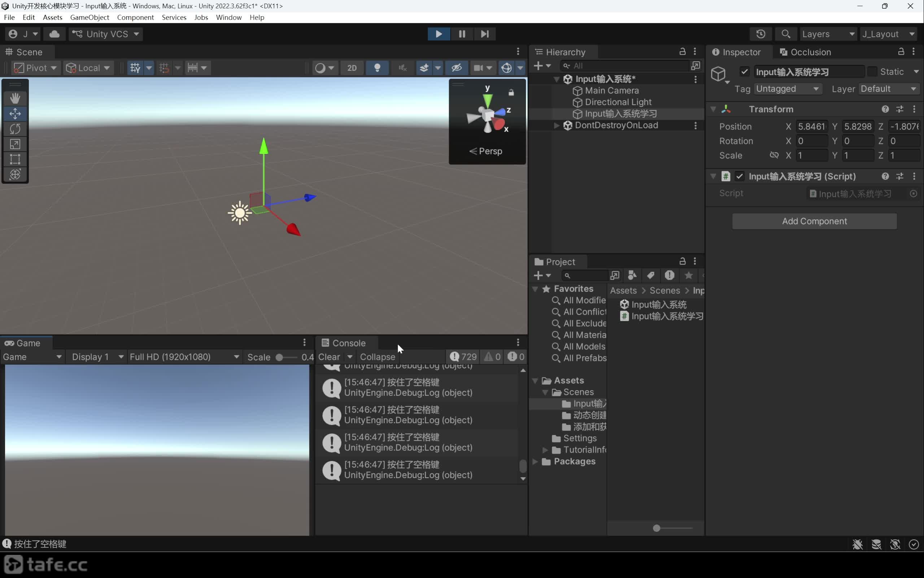Toggle grid snapping in Scene toolbar
The image size is (924, 578).
pyautogui.click(x=164, y=68)
